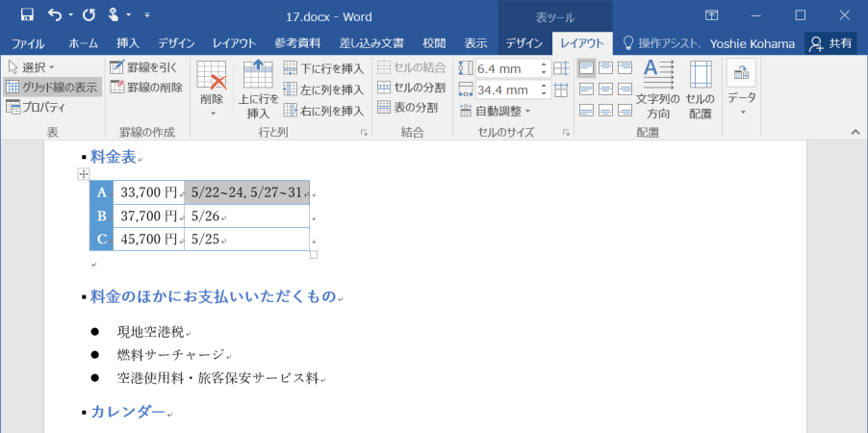Switch to the 挿入 tab
The width and height of the screenshot is (868, 433).
128,43
